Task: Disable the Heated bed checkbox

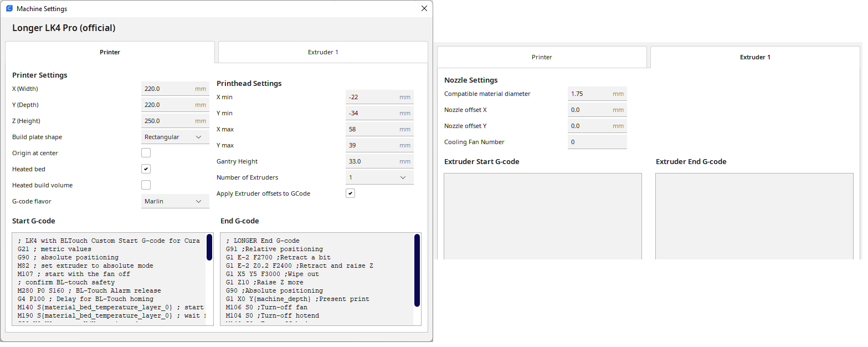Action: click(146, 169)
